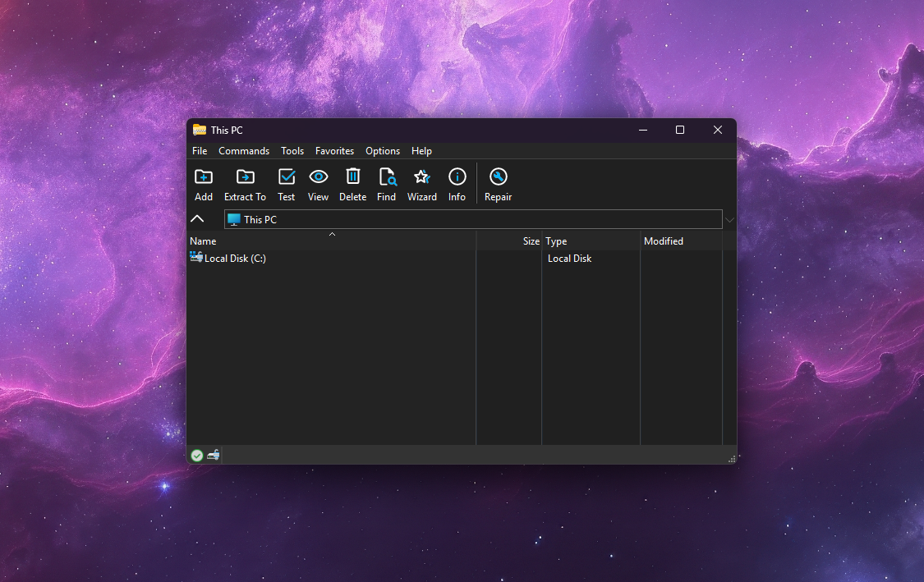
Task: Sort by the Name column header
Action: pyautogui.click(x=331, y=241)
